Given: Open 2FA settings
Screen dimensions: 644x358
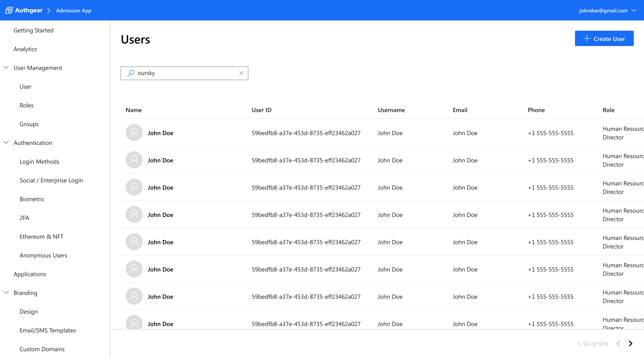Looking at the screenshot, I should tap(24, 218).
